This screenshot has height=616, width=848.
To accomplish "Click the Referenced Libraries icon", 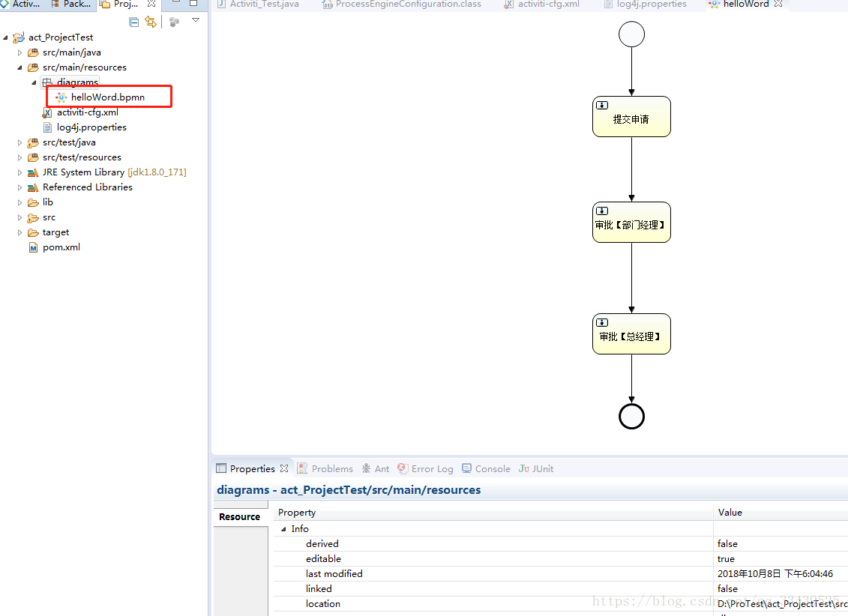I will (33, 187).
